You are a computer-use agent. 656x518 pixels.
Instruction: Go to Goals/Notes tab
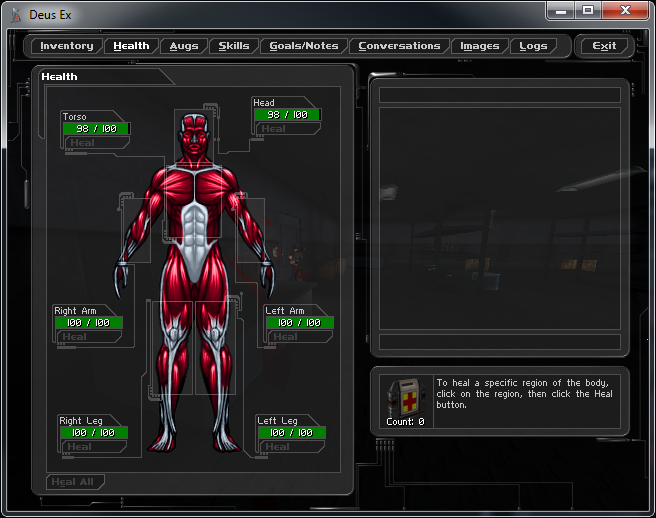point(305,46)
